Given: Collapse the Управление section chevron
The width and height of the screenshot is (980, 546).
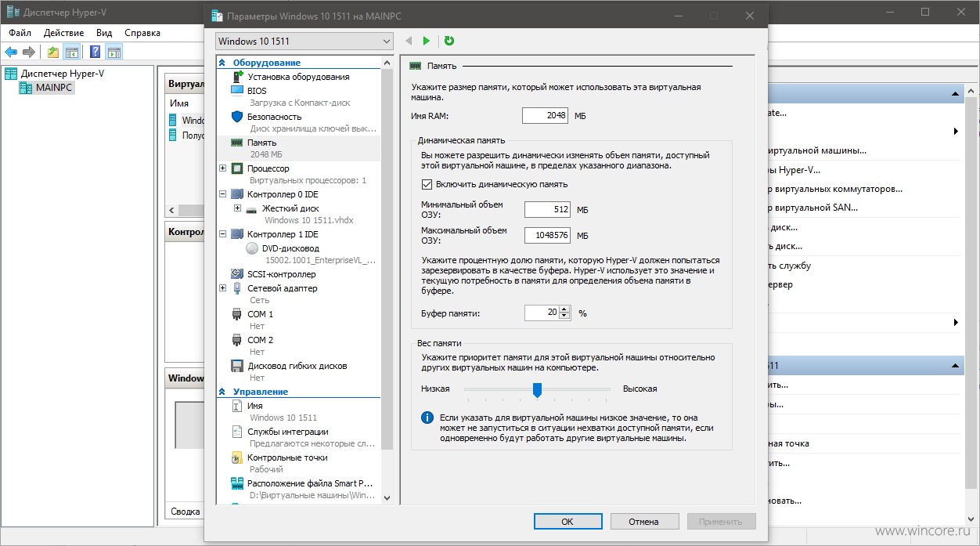Looking at the screenshot, I should (x=222, y=392).
